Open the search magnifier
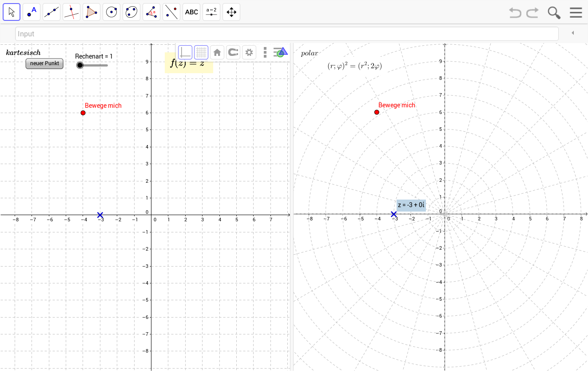Screen dimensions: 588x373 (x=554, y=12)
